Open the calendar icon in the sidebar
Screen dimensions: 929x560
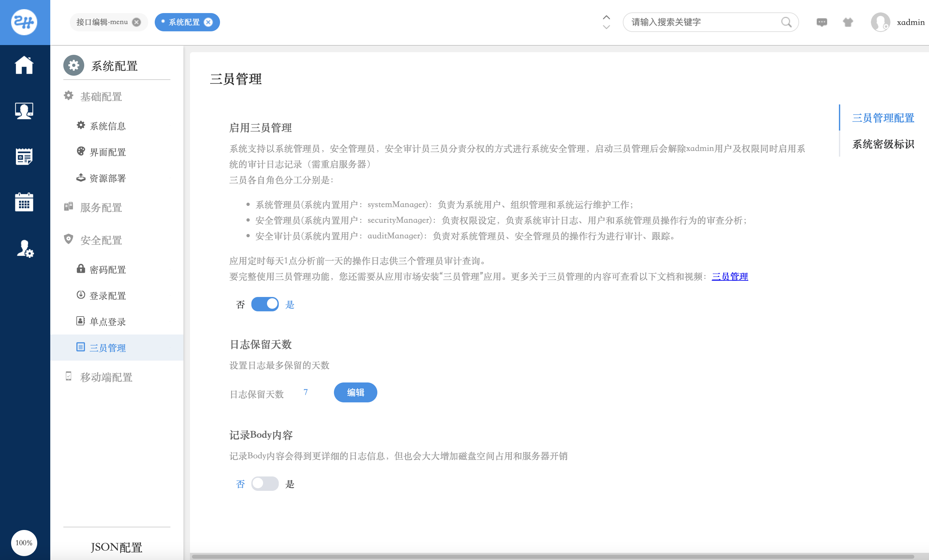(24, 202)
